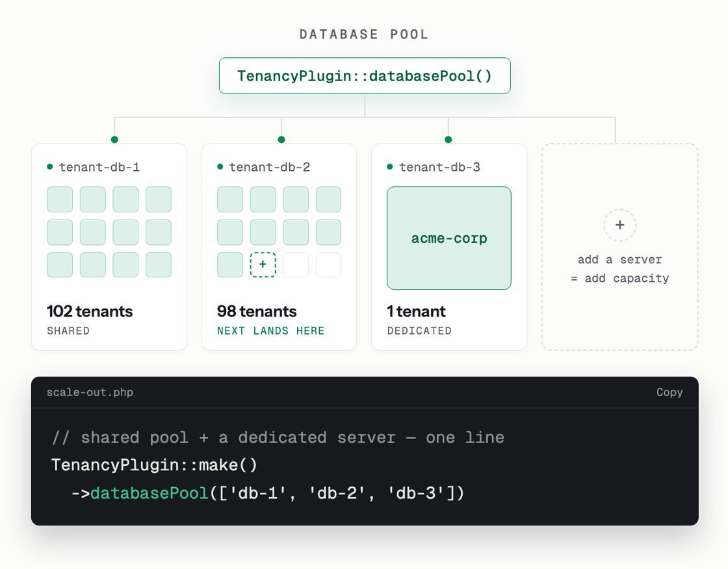Viewport: 728px width, 569px height.
Task: Click the DATABASE POOL heading
Action: [x=364, y=34]
